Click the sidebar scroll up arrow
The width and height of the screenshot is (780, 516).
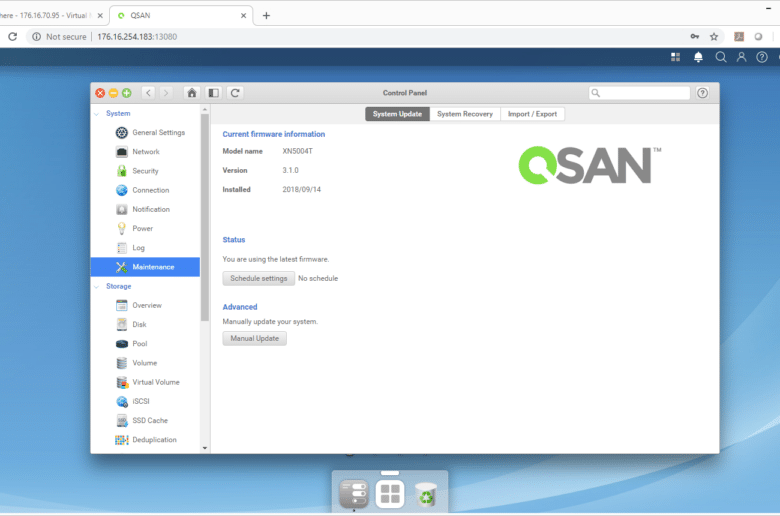205,109
